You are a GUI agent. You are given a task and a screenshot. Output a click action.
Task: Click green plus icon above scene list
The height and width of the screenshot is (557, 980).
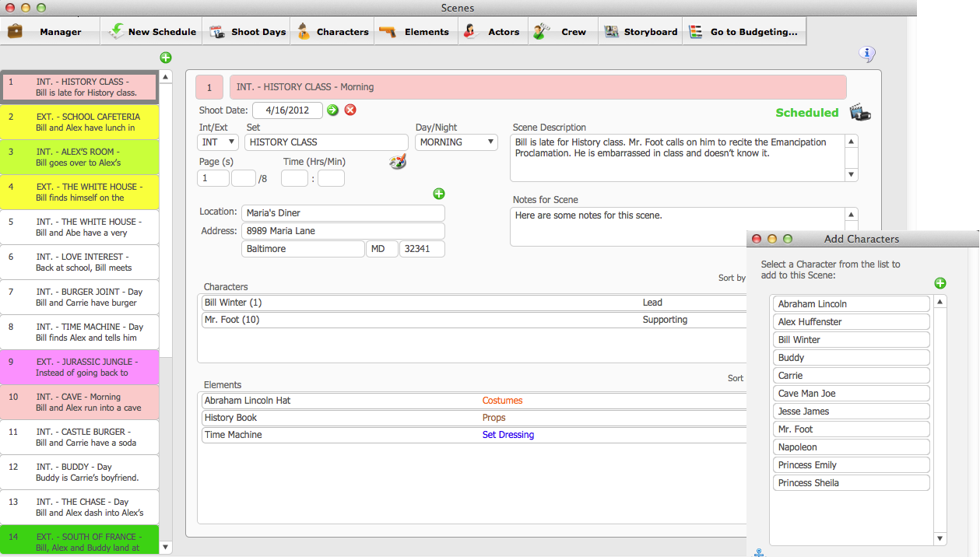pos(166,58)
